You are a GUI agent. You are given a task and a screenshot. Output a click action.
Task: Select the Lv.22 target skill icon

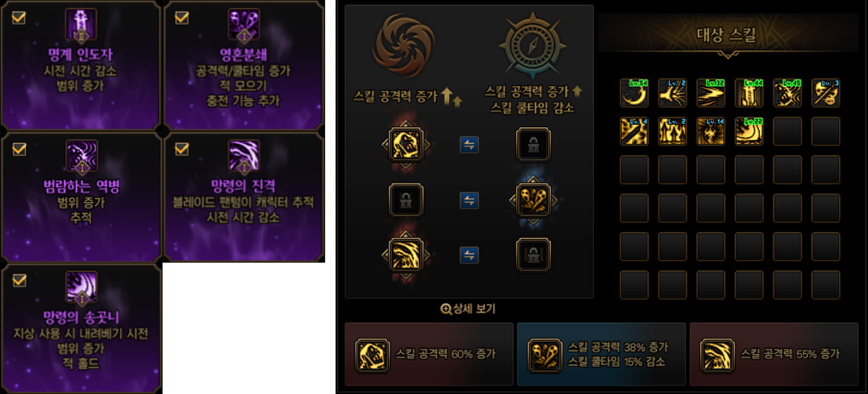click(749, 131)
